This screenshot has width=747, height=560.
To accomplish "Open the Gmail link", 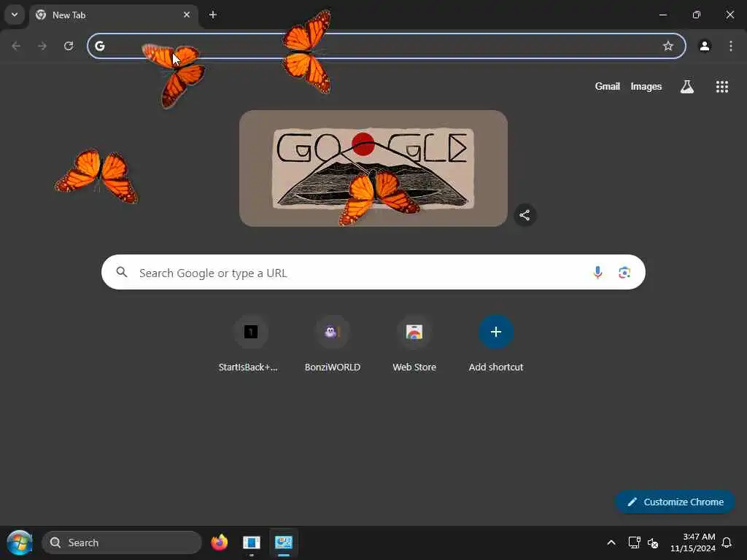I will point(607,86).
